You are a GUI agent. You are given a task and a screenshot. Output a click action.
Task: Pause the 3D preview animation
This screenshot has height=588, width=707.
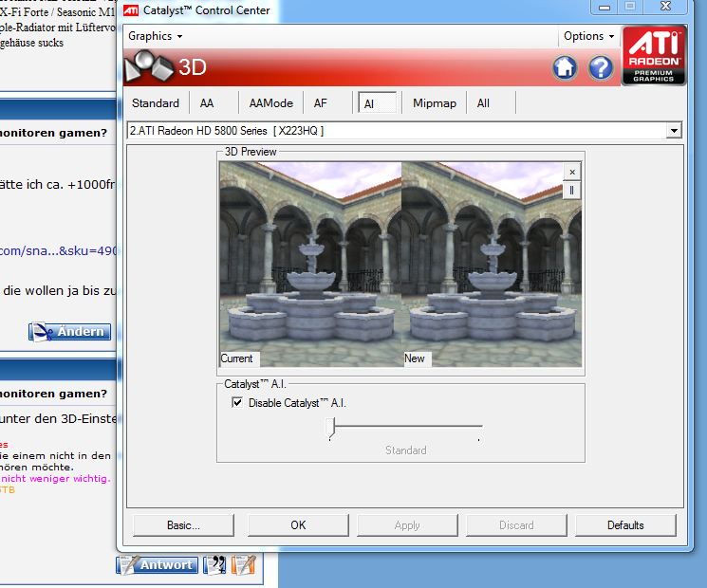tap(571, 190)
